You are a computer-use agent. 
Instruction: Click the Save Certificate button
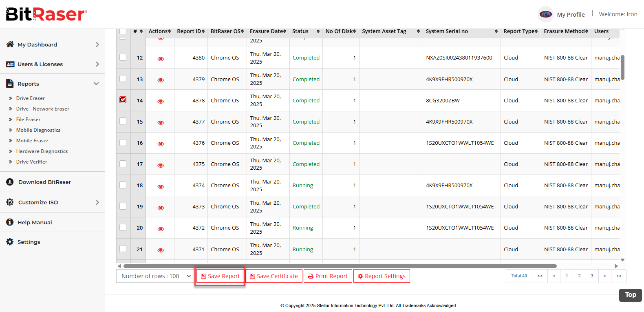[274, 276]
